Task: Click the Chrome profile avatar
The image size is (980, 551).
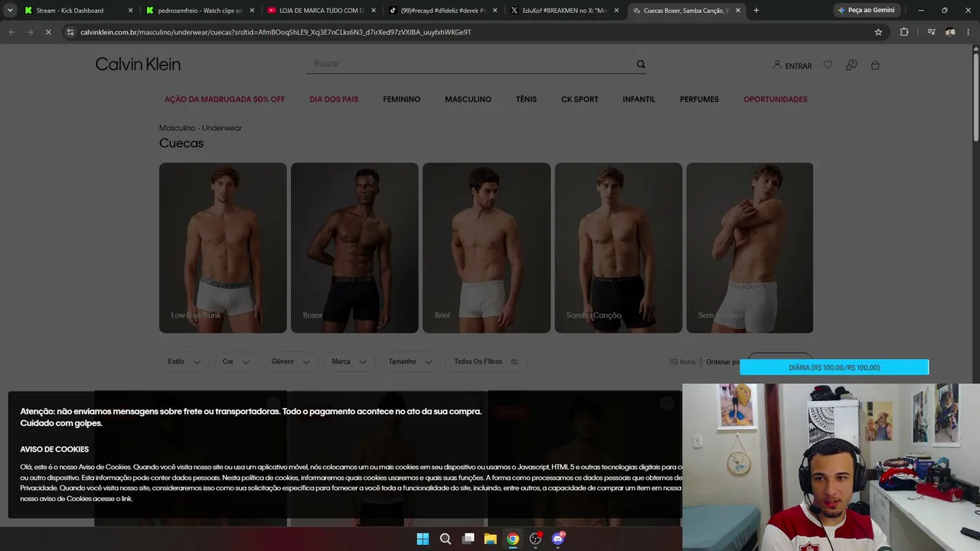Action: click(950, 32)
